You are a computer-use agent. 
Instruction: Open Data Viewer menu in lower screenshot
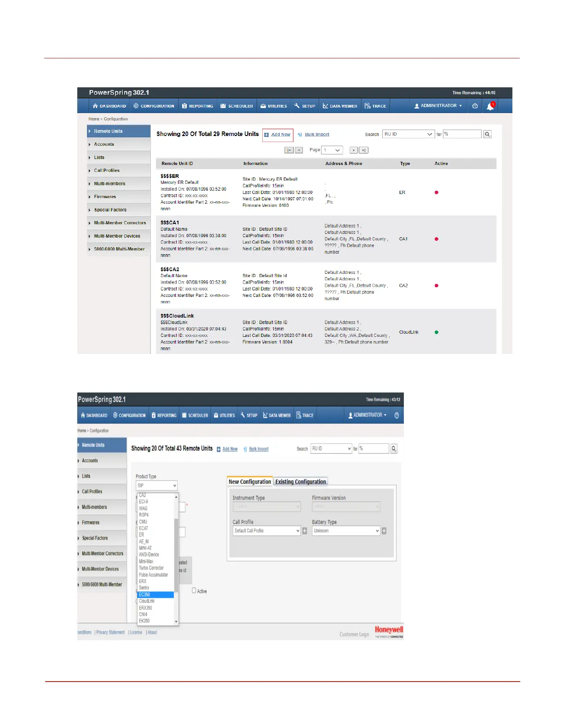click(x=277, y=415)
